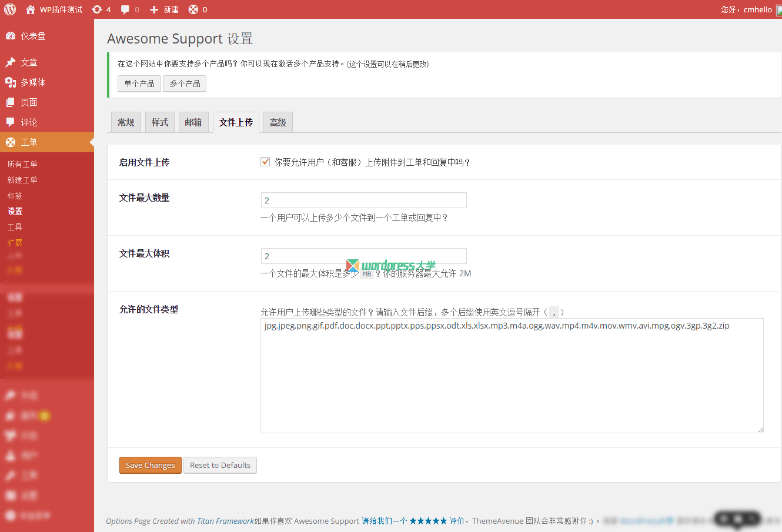
Task: Open 多媒体 media in sidebar
Action: pos(47,82)
